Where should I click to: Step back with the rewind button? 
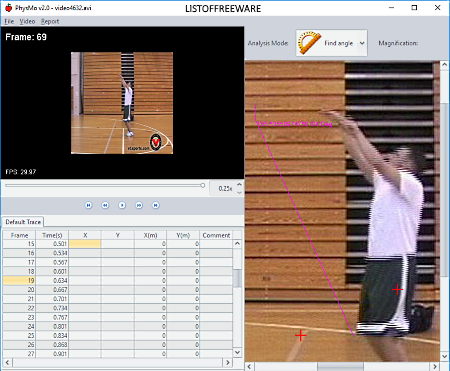(105, 205)
